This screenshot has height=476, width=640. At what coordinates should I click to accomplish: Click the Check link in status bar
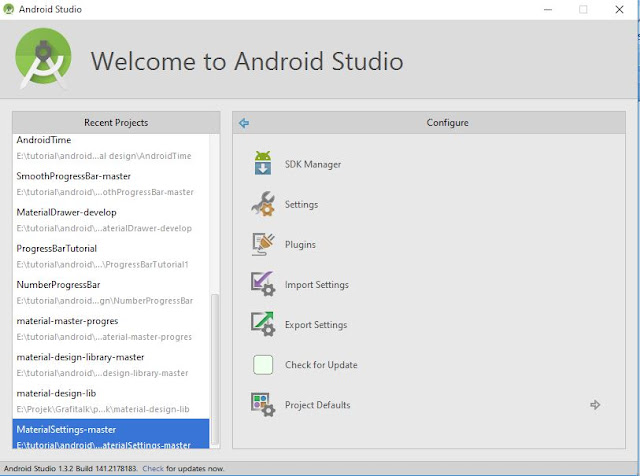(x=153, y=468)
